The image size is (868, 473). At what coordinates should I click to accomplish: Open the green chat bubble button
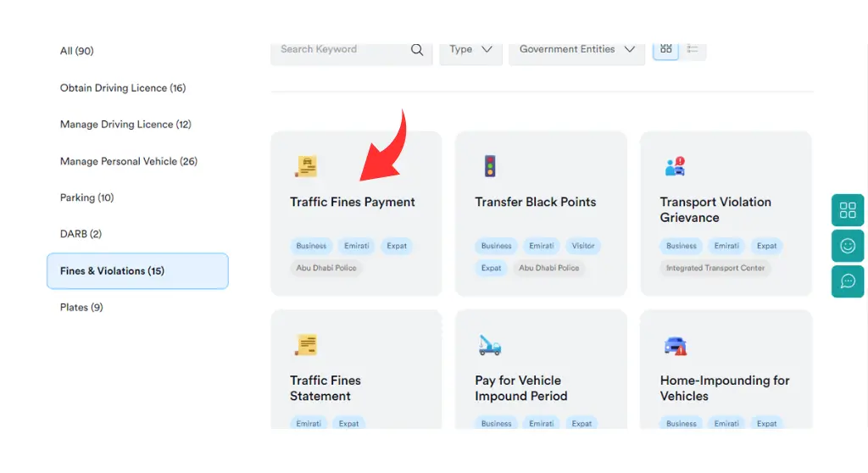(x=848, y=281)
